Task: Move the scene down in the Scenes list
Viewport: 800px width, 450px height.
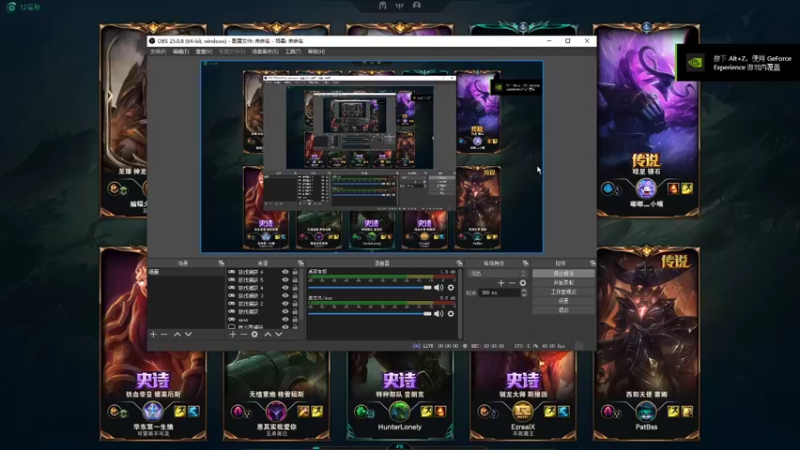Action: 188,334
